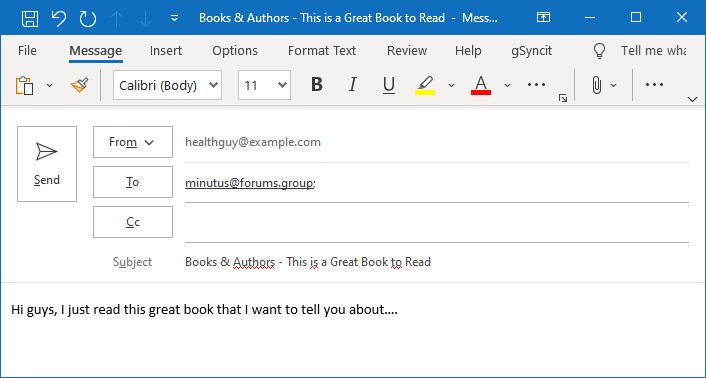Attach a file with the paperclip
This screenshot has height=378, width=706.
click(597, 85)
